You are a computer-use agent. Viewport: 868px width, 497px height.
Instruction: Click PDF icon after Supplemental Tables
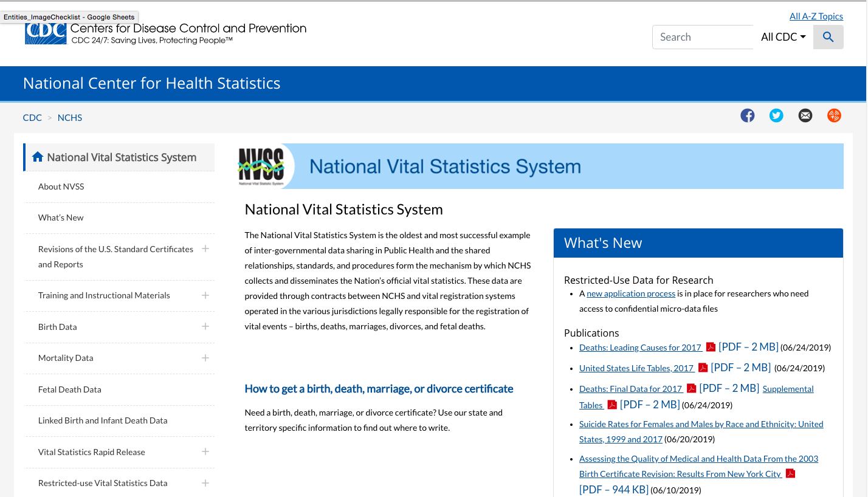[612, 405]
